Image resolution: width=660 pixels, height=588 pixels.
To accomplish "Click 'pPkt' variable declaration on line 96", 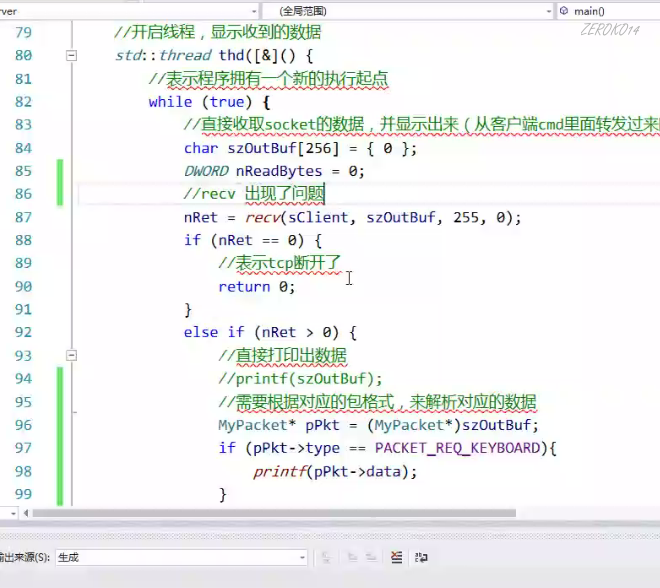I will (x=322, y=425).
